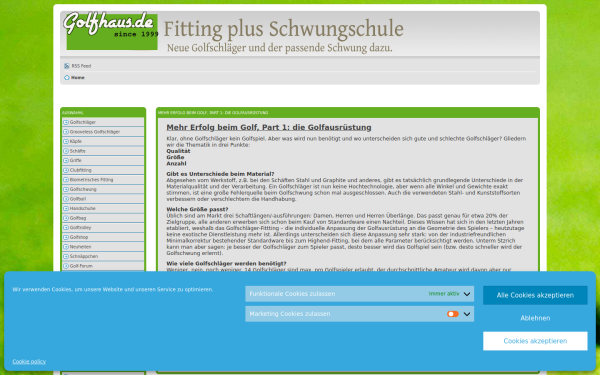The height and width of the screenshot is (375, 600).
Task: Click the bold word Qualität
Action: coord(178,151)
